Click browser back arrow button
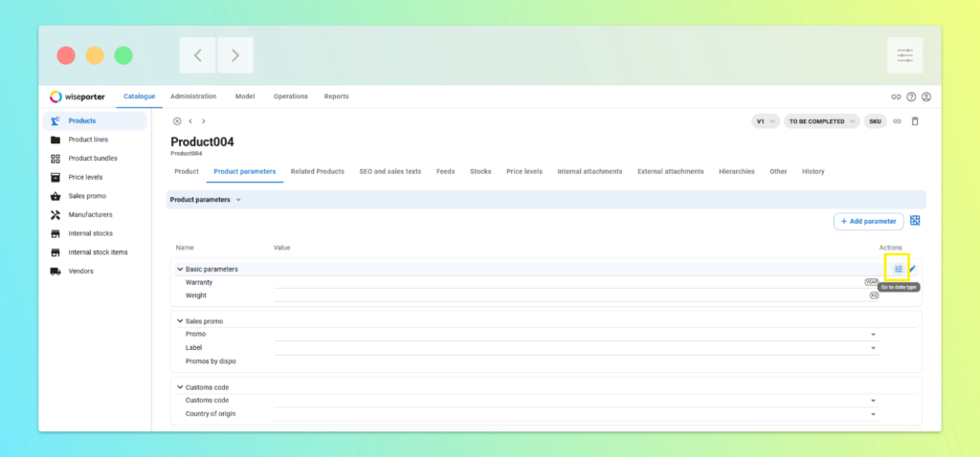The width and height of the screenshot is (980, 457). 197,54
